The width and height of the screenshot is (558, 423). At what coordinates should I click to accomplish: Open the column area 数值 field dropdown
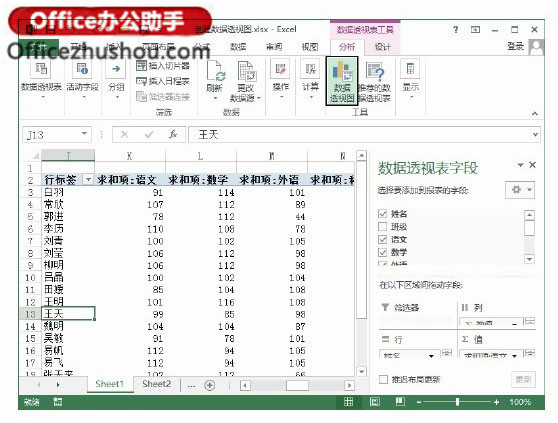click(x=515, y=324)
